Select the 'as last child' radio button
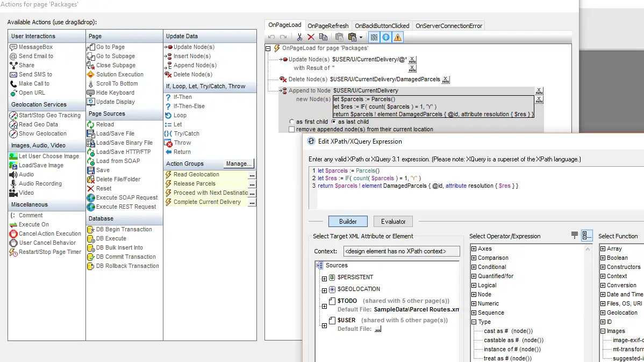 tap(333, 122)
